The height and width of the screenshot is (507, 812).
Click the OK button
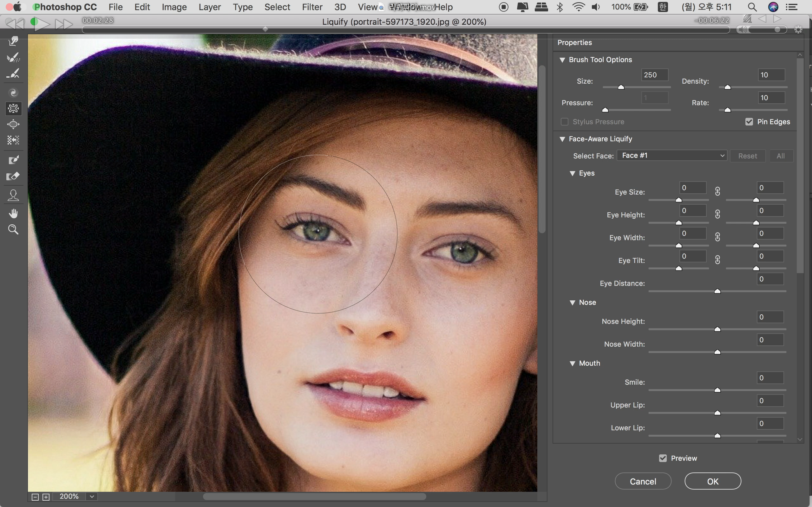coord(712,481)
